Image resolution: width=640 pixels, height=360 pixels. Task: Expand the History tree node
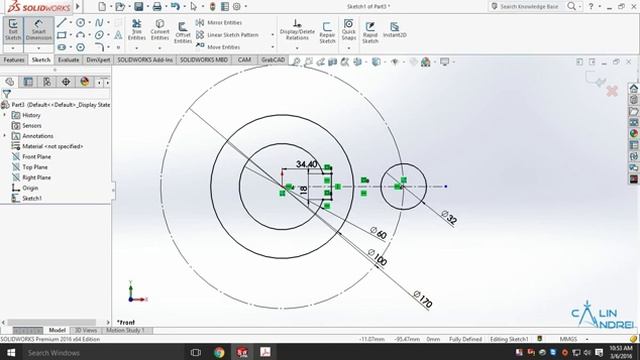(x=5, y=115)
